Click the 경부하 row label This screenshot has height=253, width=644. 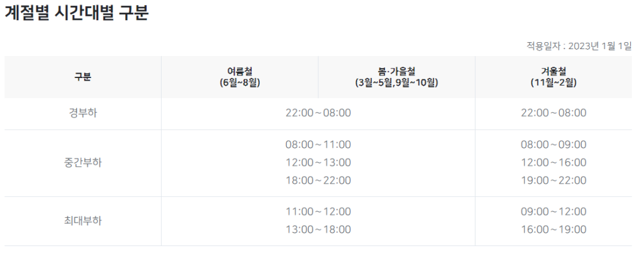coord(82,113)
